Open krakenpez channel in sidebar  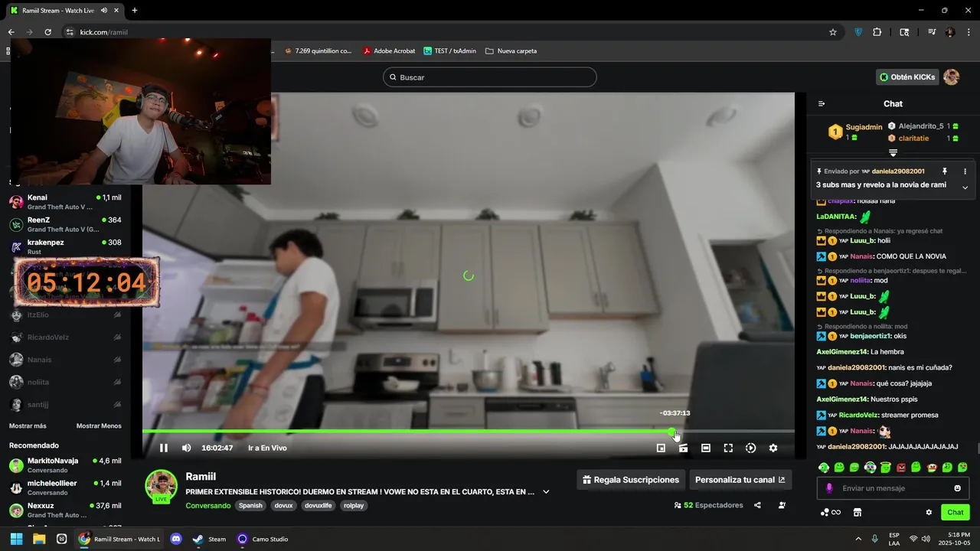tap(65, 246)
